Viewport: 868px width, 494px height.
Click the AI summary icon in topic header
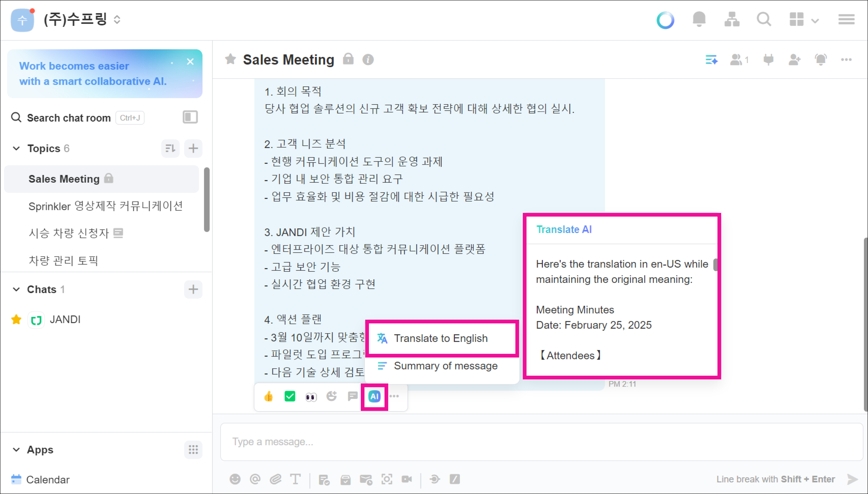(711, 60)
